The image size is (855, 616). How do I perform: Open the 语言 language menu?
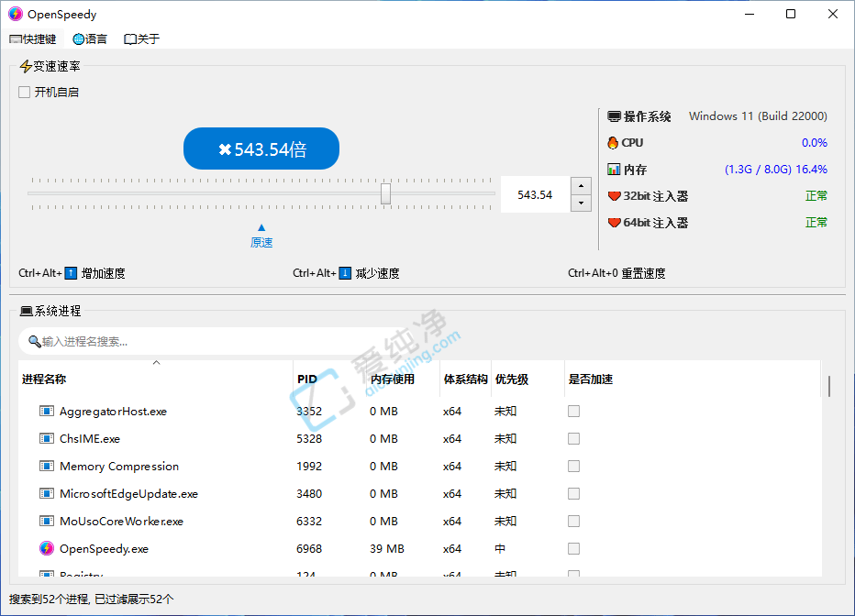[90, 38]
